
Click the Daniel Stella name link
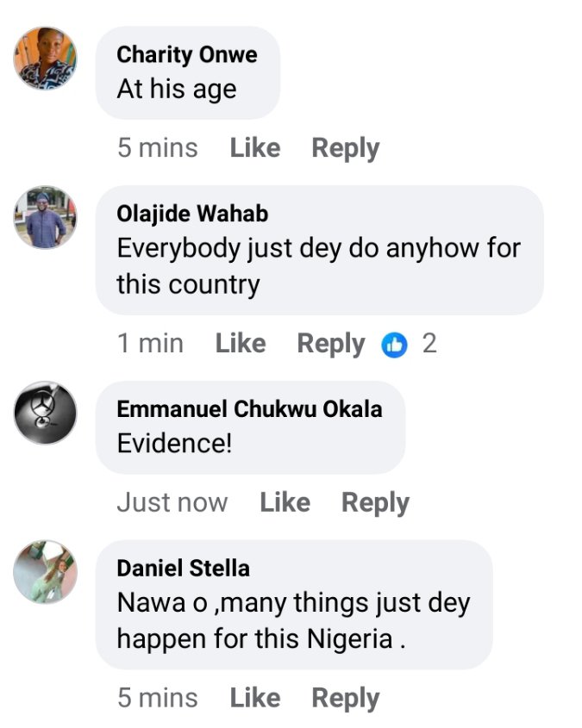[x=183, y=569]
